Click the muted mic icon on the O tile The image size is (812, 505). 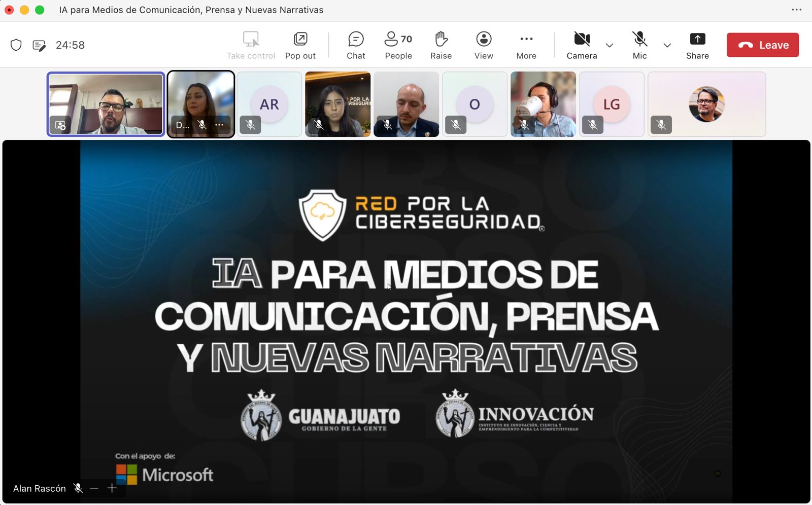[x=456, y=125]
